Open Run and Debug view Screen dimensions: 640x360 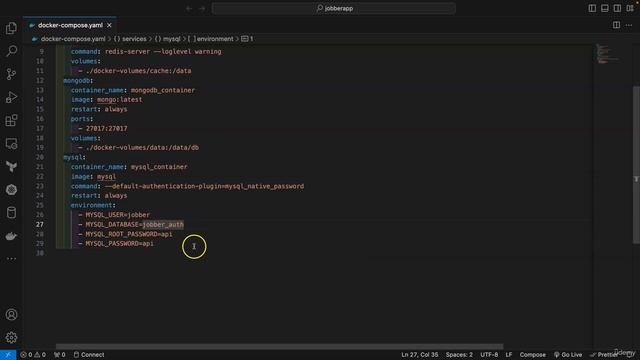coord(11,97)
